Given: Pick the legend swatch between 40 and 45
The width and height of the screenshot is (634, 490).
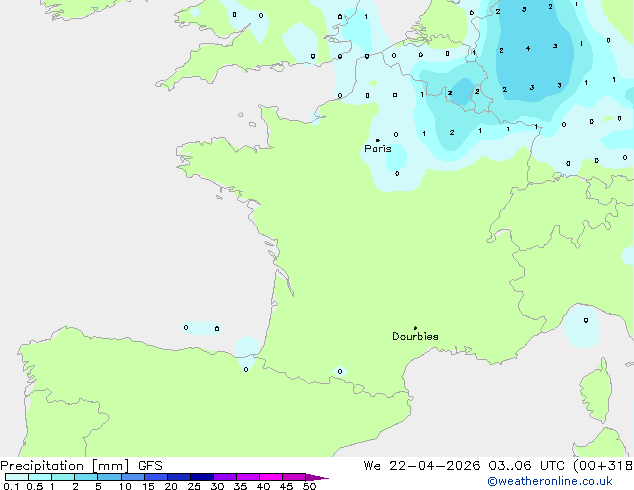Looking at the screenshot, I should [x=271, y=477].
